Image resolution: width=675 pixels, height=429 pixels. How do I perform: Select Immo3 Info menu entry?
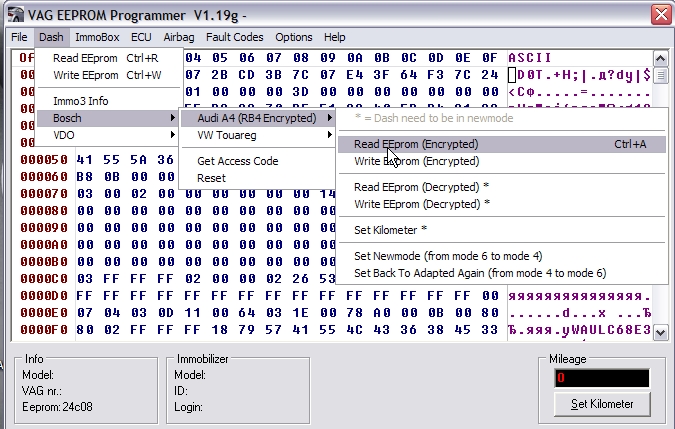pyautogui.click(x=108, y=101)
